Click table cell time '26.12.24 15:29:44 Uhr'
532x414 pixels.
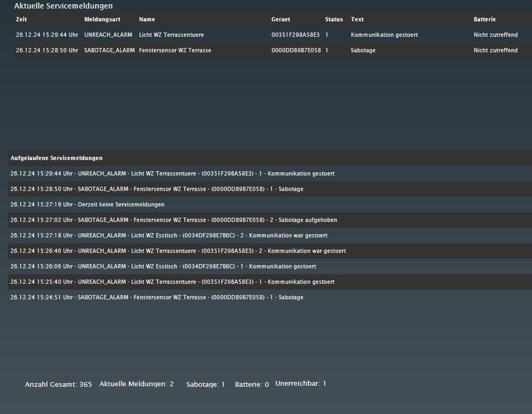click(47, 35)
